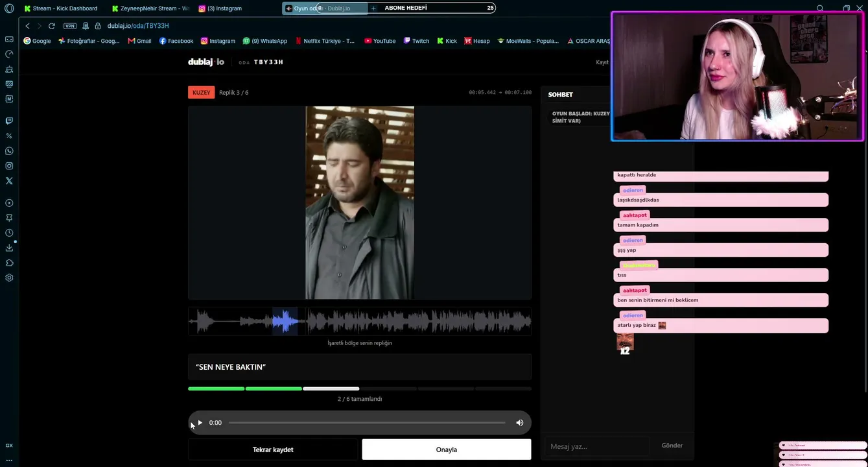View site security padlock info

98,26
